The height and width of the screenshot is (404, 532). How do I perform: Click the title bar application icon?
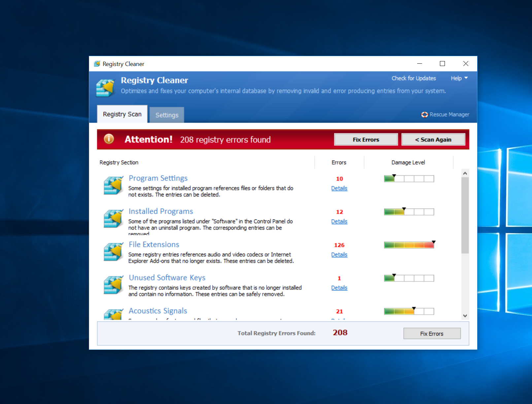97,64
